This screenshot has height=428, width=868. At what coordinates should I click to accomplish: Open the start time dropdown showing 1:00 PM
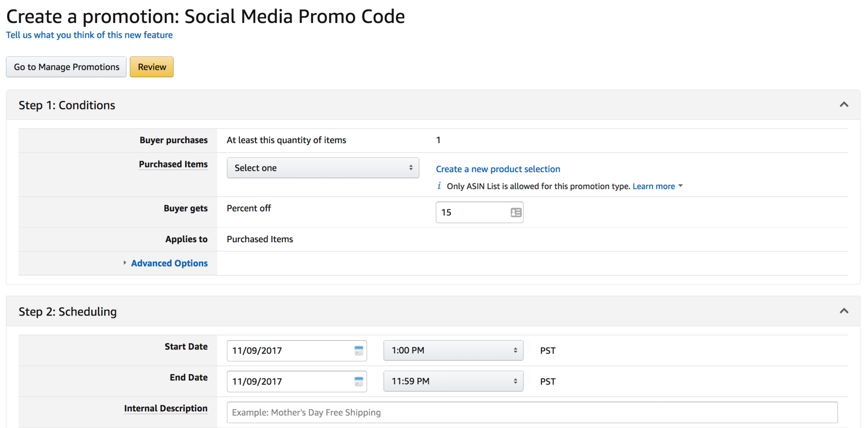pyautogui.click(x=453, y=350)
